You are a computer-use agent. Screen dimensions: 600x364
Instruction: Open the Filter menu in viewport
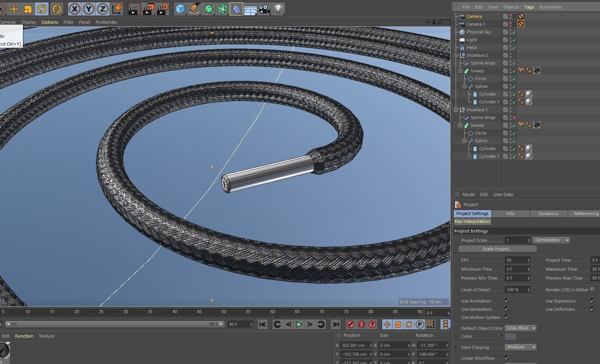point(68,22)
